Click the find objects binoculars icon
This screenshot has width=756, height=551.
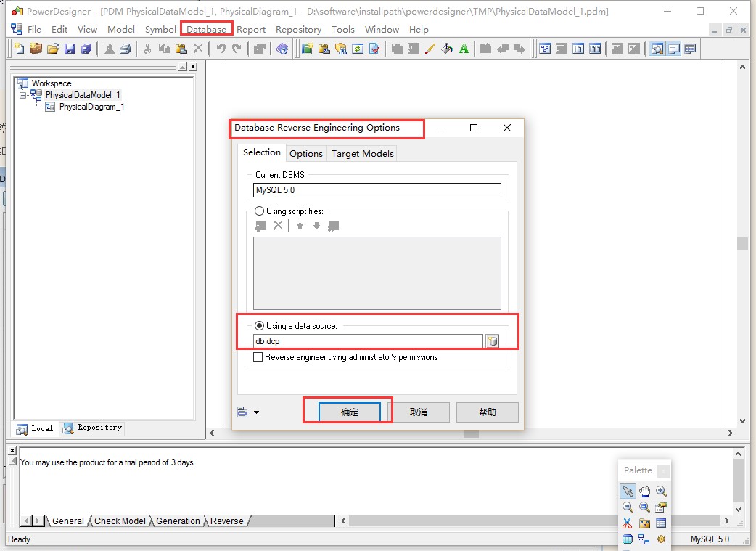pyautogui.click(x=341, y=48)
